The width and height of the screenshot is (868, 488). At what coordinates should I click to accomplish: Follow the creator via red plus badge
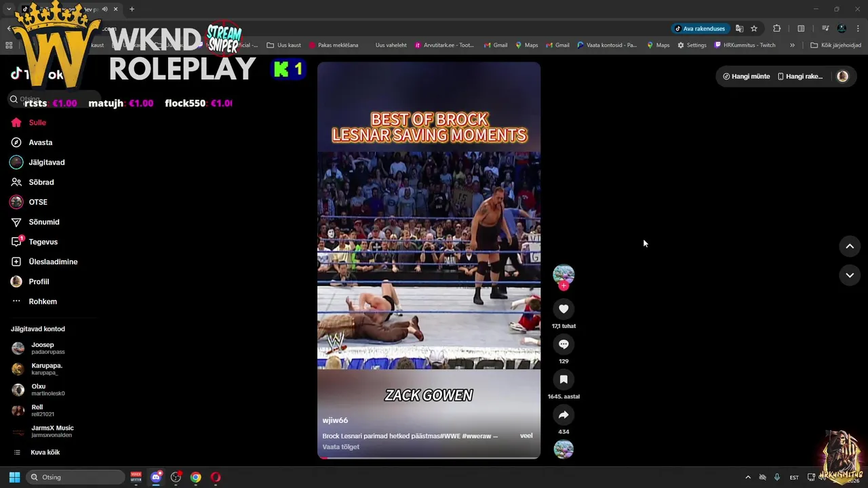tap(564, 286)
